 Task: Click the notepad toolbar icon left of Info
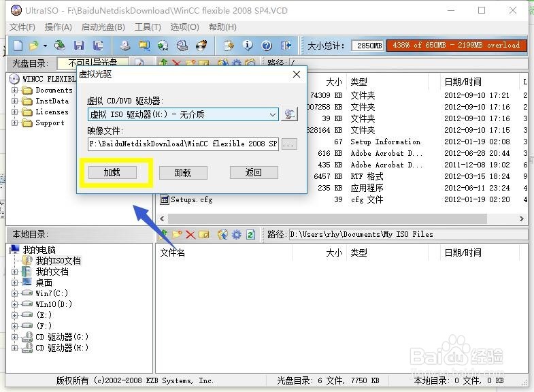click(229, 46)
